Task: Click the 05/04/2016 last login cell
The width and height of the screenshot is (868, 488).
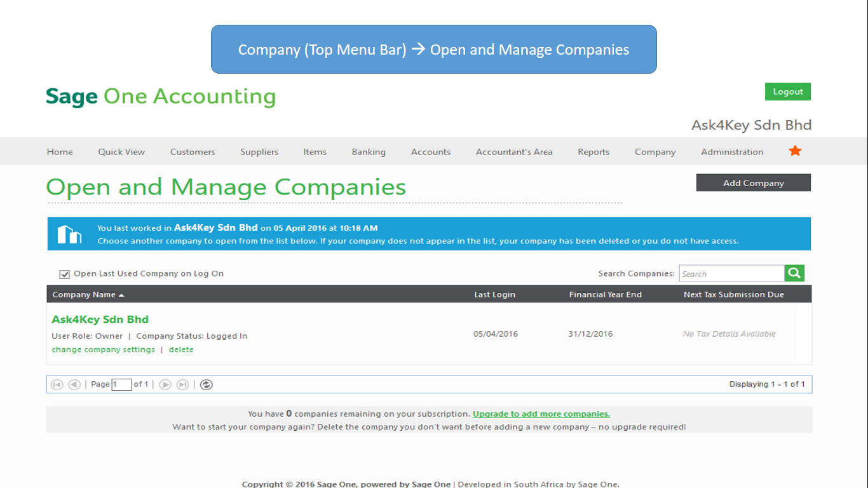Action: point(496,334)
